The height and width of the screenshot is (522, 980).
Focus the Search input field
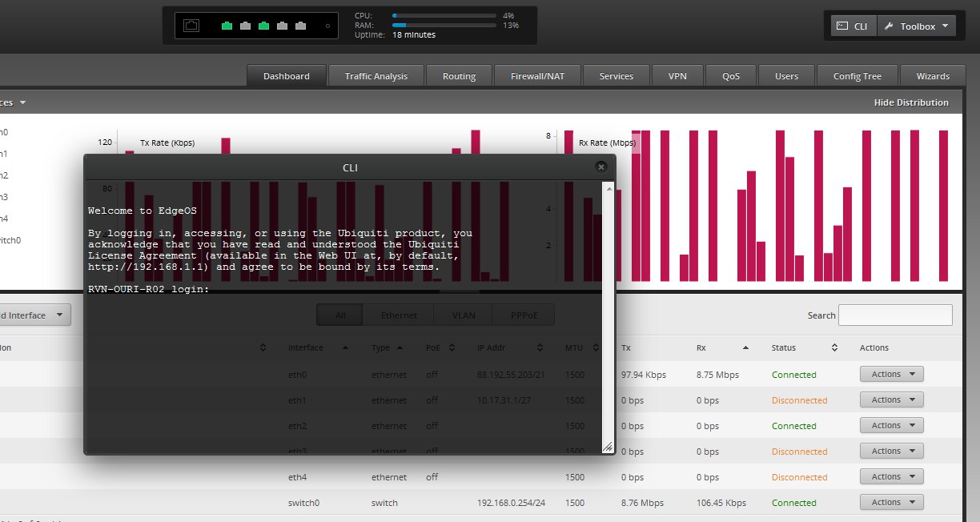click(x=894, y=315)
